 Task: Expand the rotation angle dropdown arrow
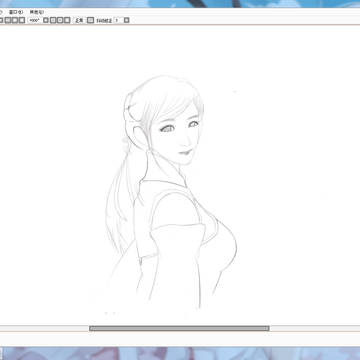pyautogui.click(x=46, y=20)
